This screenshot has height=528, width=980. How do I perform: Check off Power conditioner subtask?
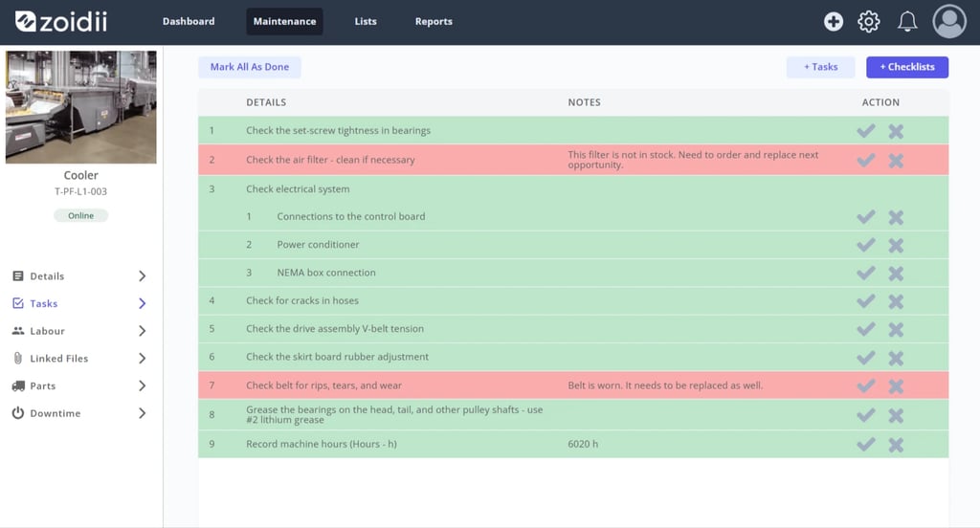point(865,245)
